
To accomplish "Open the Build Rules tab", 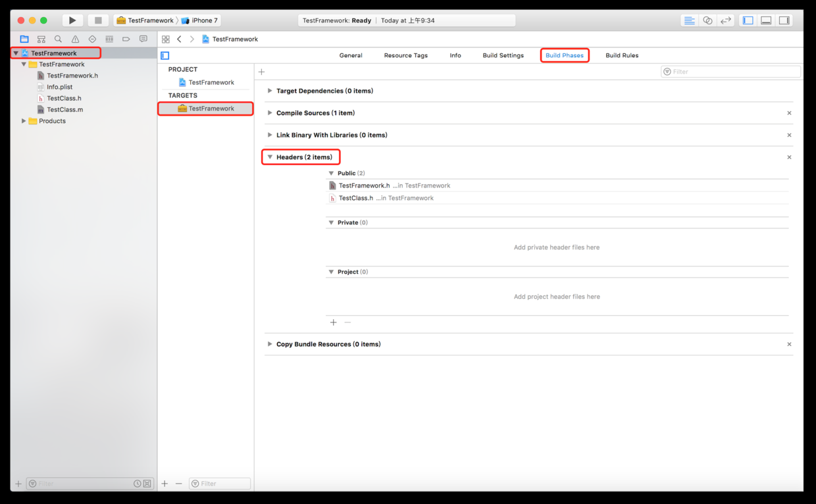I will point(621,55).
